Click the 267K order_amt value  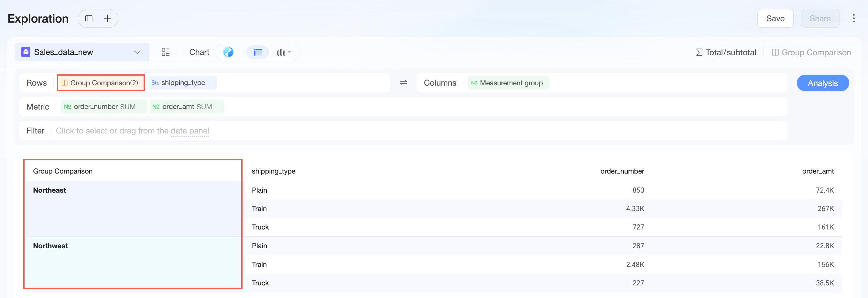coord(826,209)
